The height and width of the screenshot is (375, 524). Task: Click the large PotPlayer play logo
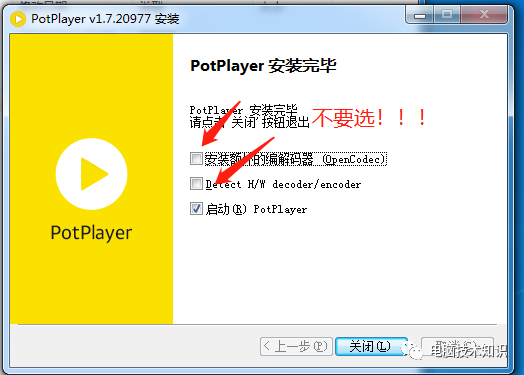[x=91, y=174]
